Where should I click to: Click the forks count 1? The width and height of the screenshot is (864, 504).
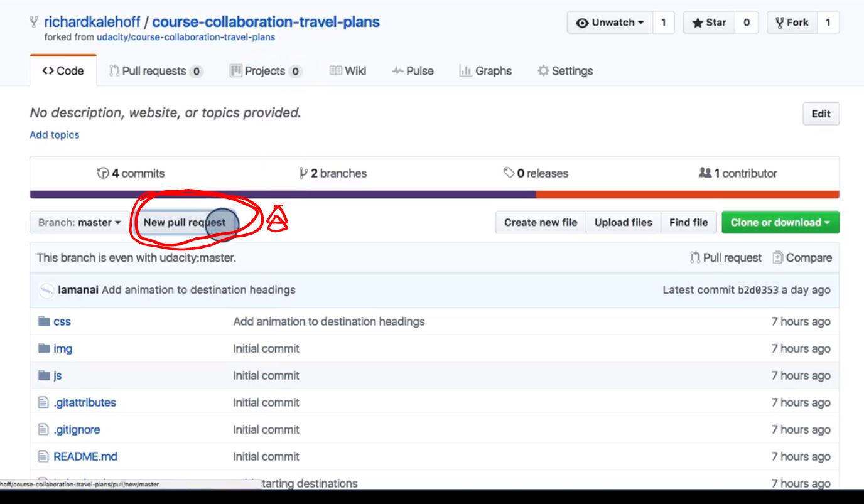[x=828, y=23]
